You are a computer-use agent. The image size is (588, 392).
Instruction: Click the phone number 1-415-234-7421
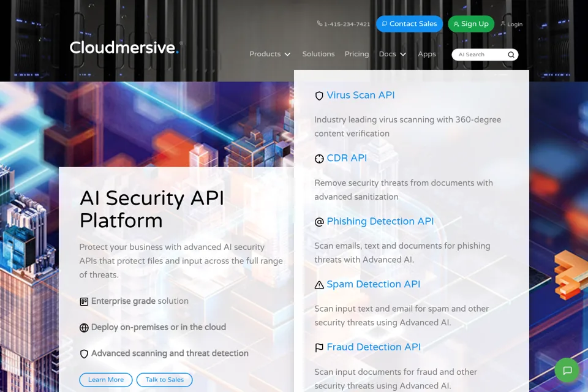347,24
